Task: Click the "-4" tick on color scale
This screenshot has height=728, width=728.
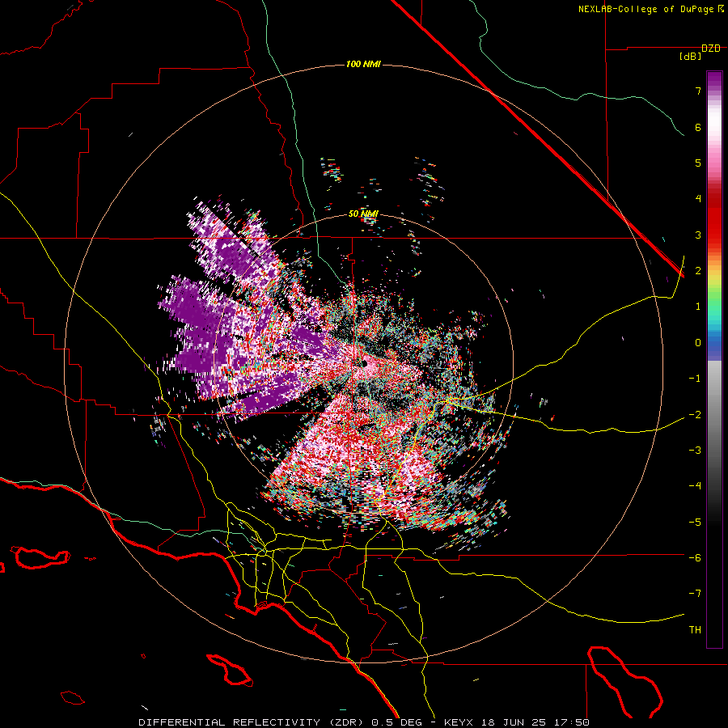Action: [x=695, y=486]
